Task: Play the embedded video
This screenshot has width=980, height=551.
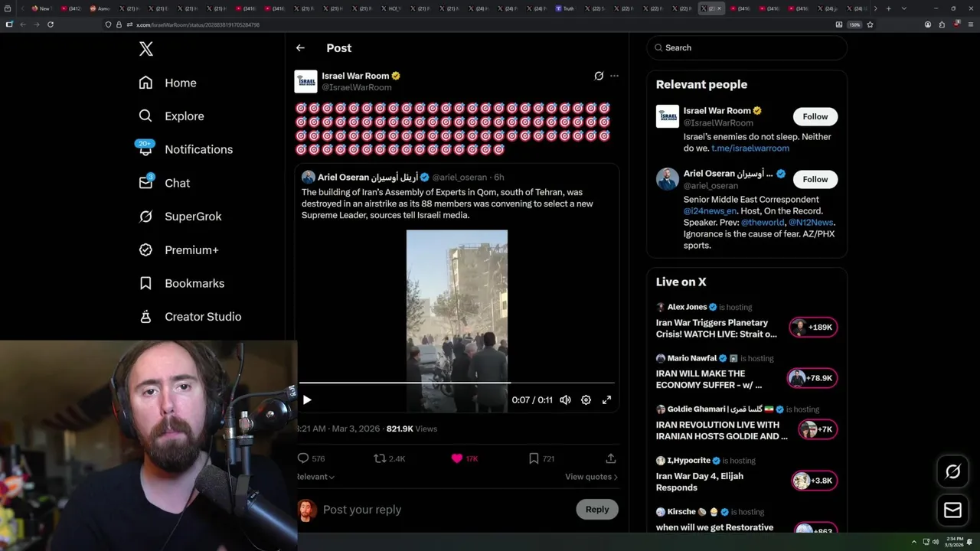Action: 307,399
